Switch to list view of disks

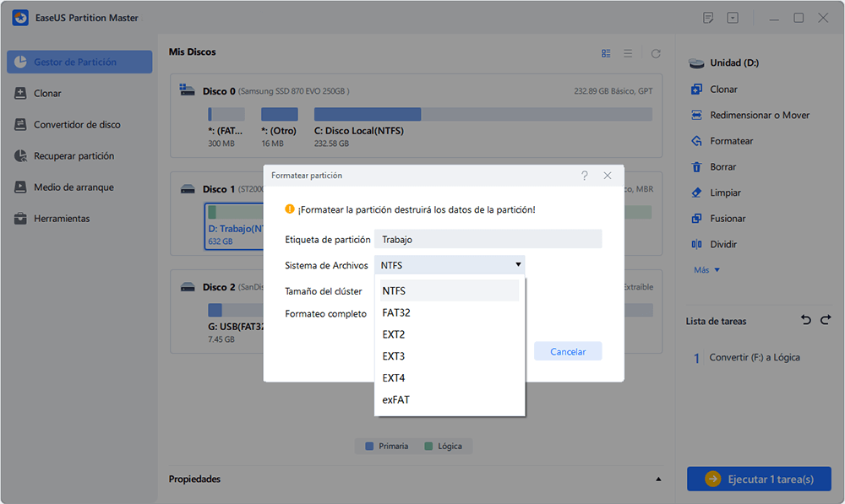(x=628, y=53)
